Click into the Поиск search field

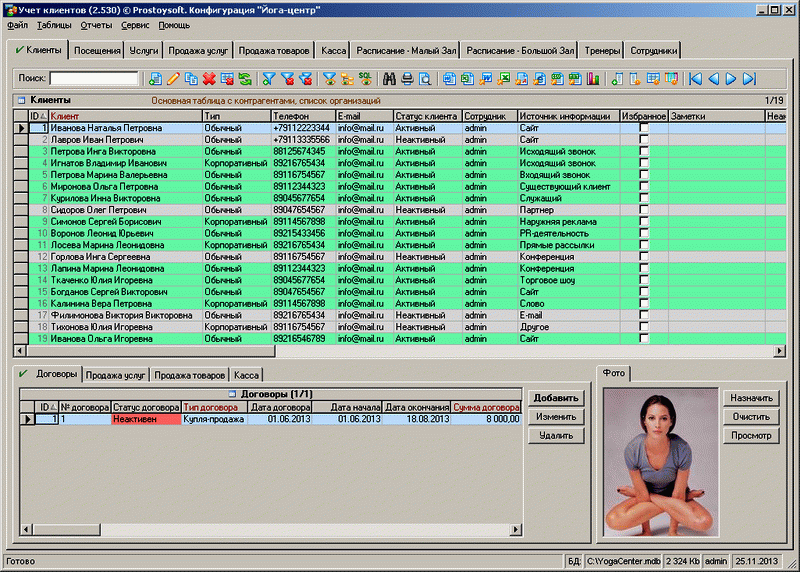(x=94, y=78)
